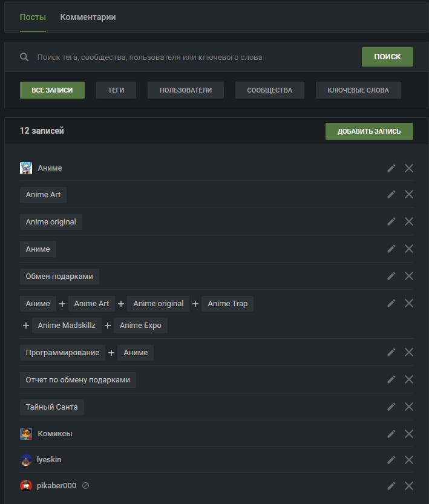Remove the Обмен подарками entry
Screen dimensions: 429x504
pyautogui.click(x=409, y=276)
